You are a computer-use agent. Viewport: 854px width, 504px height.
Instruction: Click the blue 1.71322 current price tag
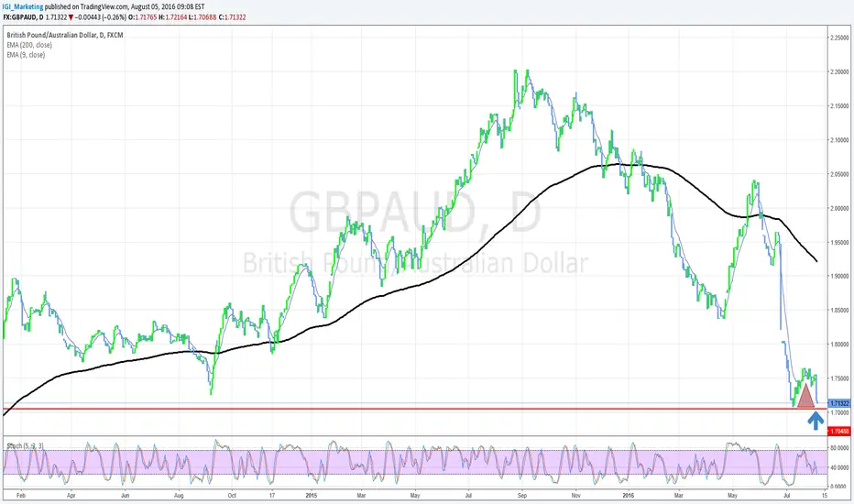838,403
